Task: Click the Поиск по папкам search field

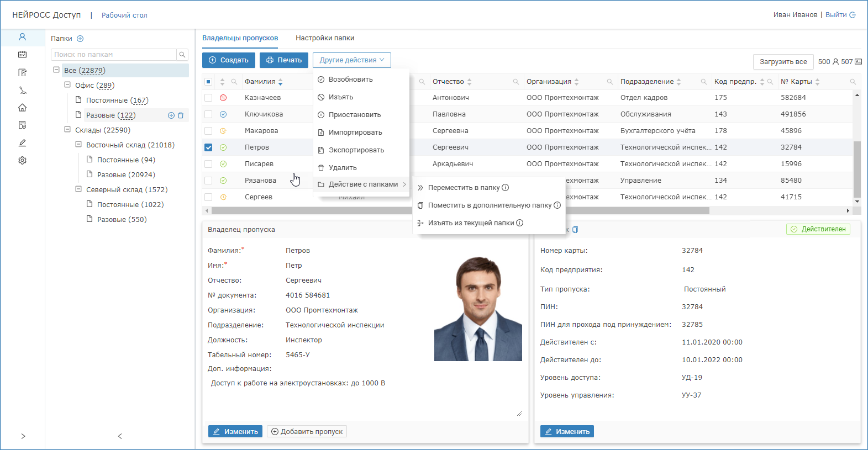Action: tap(113, 55)
